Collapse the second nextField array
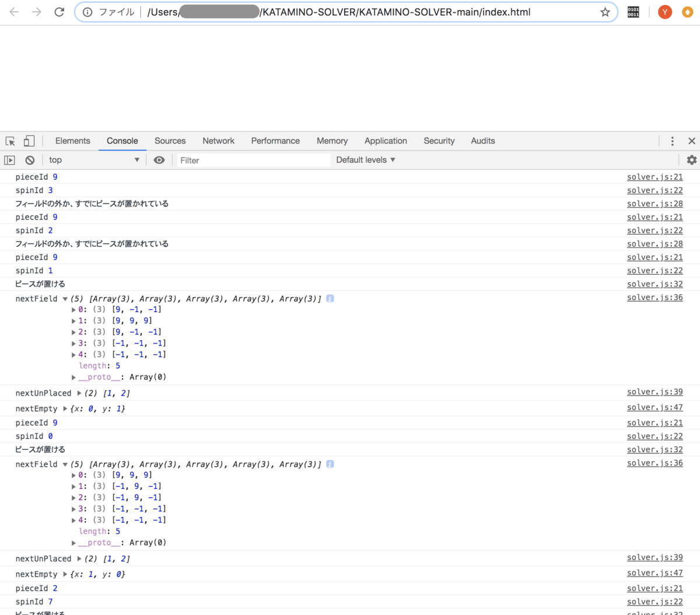Viewport: 700px width, 615px height. (x=65, y=464)
